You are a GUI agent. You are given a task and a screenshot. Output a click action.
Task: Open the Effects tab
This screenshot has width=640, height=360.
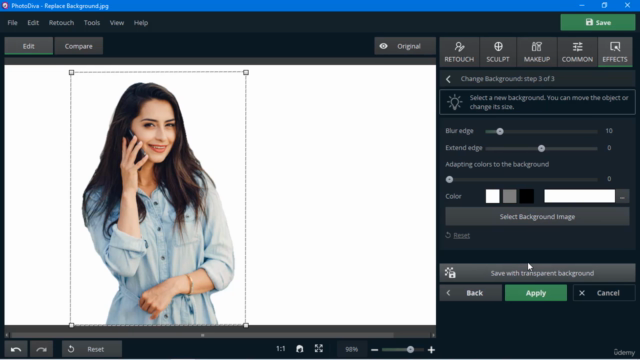615,52
